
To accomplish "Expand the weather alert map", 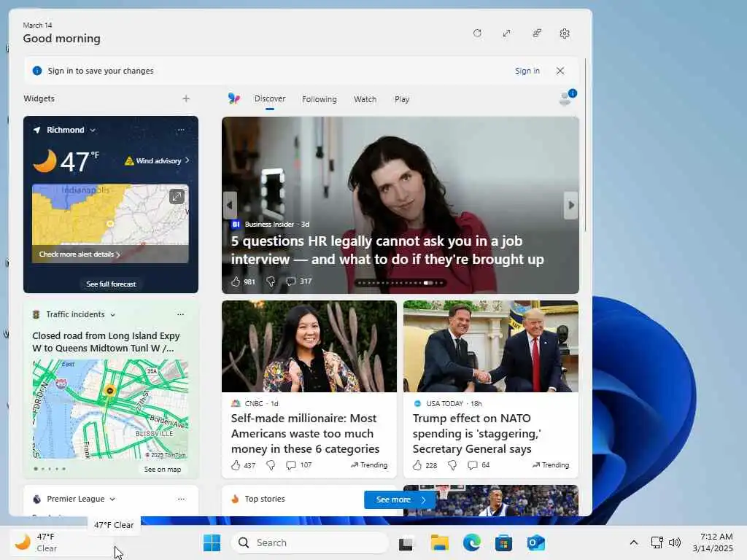I will coord(177,196).
